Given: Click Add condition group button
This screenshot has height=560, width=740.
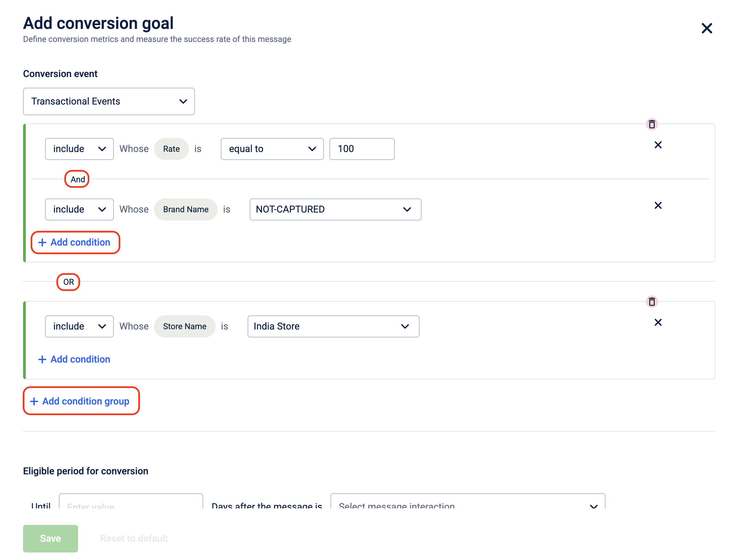Looking at the screenshot, I should point(81,401).
